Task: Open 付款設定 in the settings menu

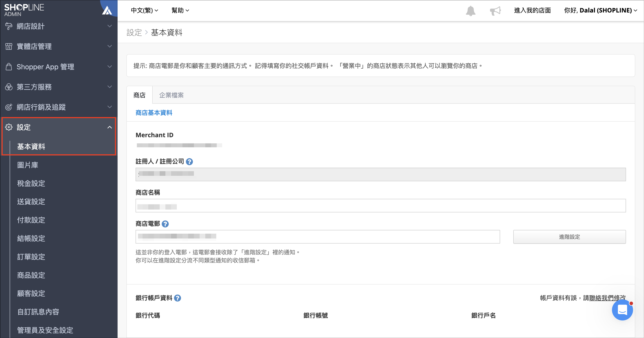Action: point(31,220)
